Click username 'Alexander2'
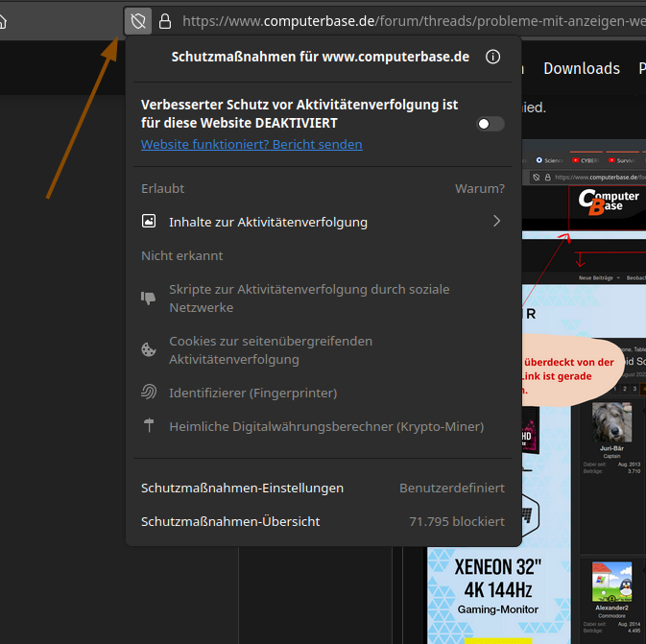Screen dimensions: 646x644 pos(611,608)
